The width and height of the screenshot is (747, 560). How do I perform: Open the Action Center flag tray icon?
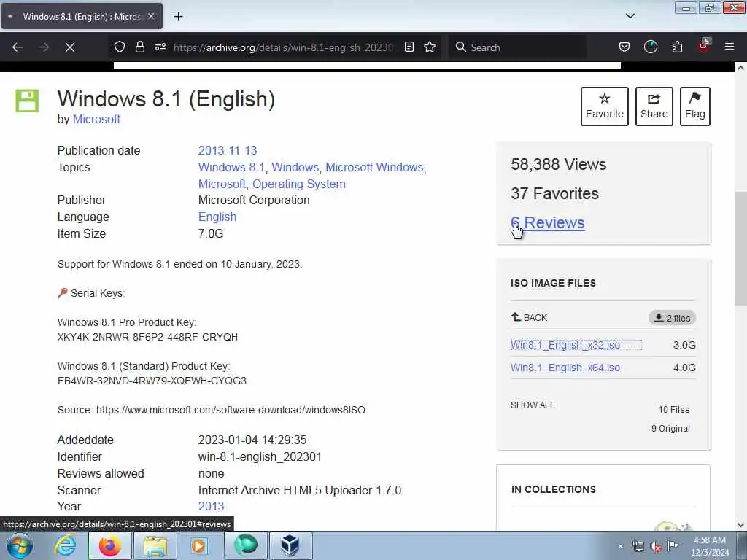click(673, 545)
